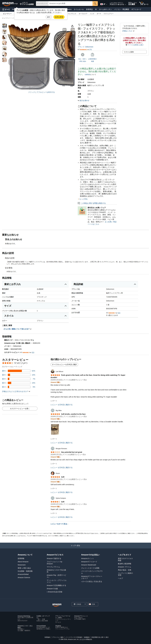Viewport: 151px width, 644px height.
Task: Click the report-issue speech bubble icon
Action: 79,203
